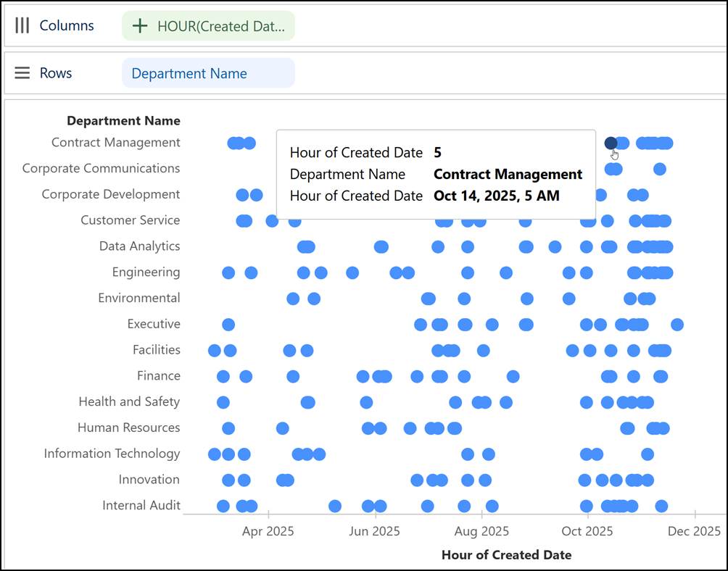The width and height of the screenshot is (728, 571).
Task: Select the Environmental row label
Action: tap(138, 298)
